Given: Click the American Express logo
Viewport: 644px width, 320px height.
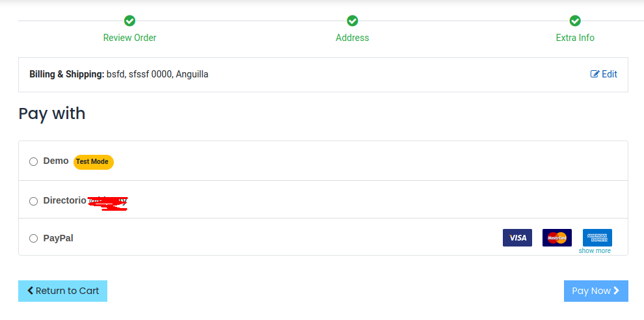Looking at the screenshot, I should click(597, 238).
